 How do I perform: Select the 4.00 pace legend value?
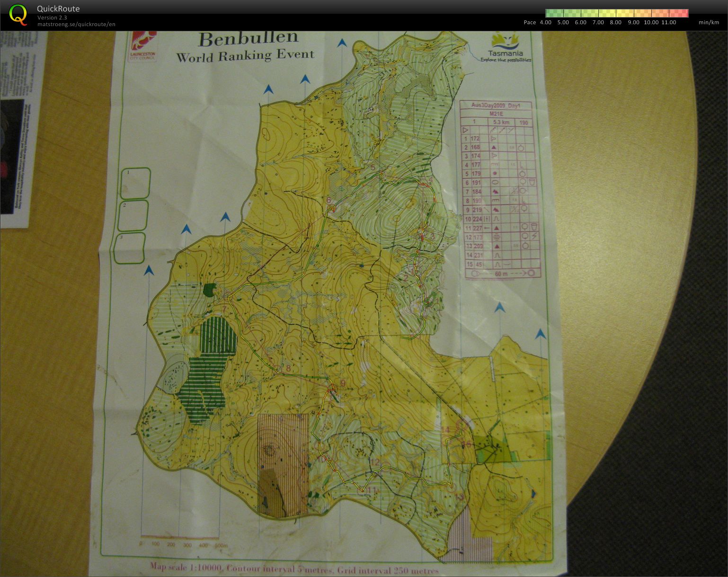[546, 22]
